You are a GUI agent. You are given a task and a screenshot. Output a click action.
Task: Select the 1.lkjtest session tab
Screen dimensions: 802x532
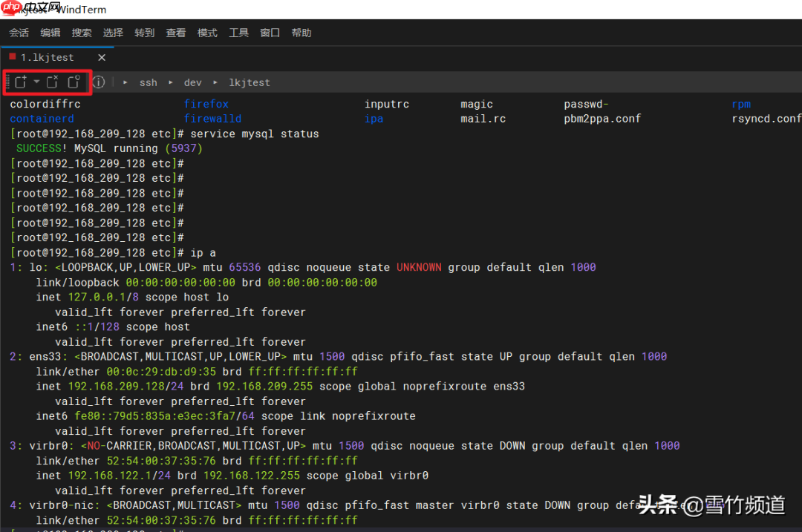(x=58, y=57)
